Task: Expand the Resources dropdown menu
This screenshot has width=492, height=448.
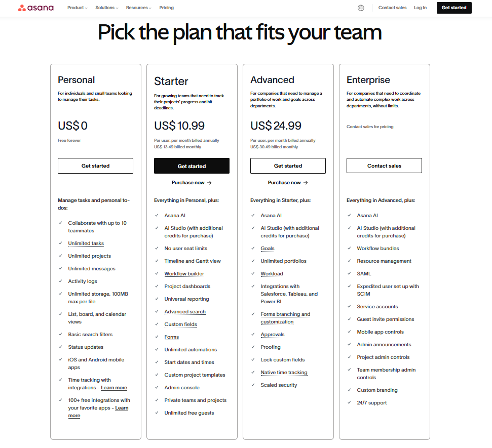Action: tap(138, 8)
